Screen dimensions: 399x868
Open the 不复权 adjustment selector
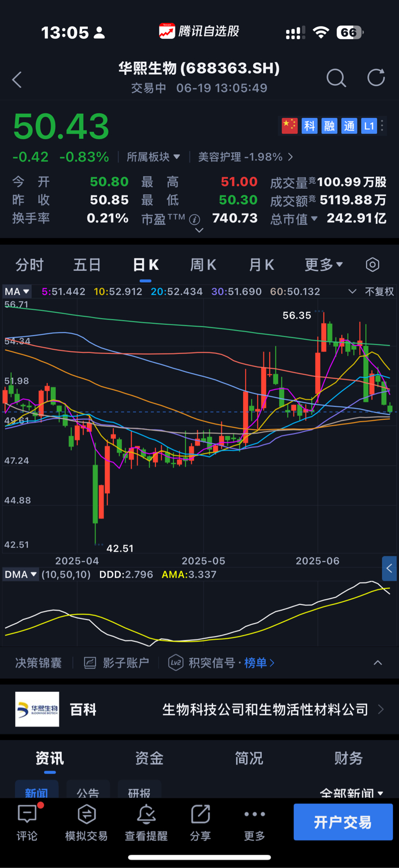click(x=379, y=292)
